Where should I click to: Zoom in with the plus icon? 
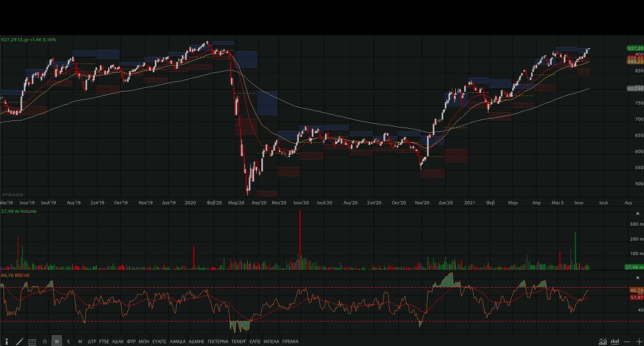(x=639, y=342)
